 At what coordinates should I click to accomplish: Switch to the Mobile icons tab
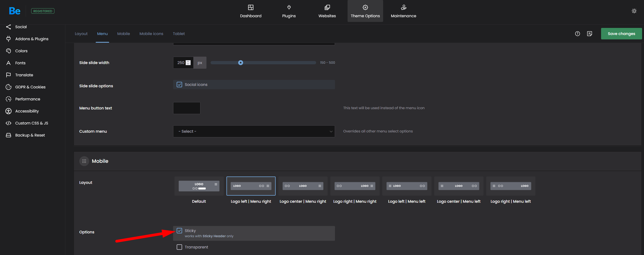151,34
